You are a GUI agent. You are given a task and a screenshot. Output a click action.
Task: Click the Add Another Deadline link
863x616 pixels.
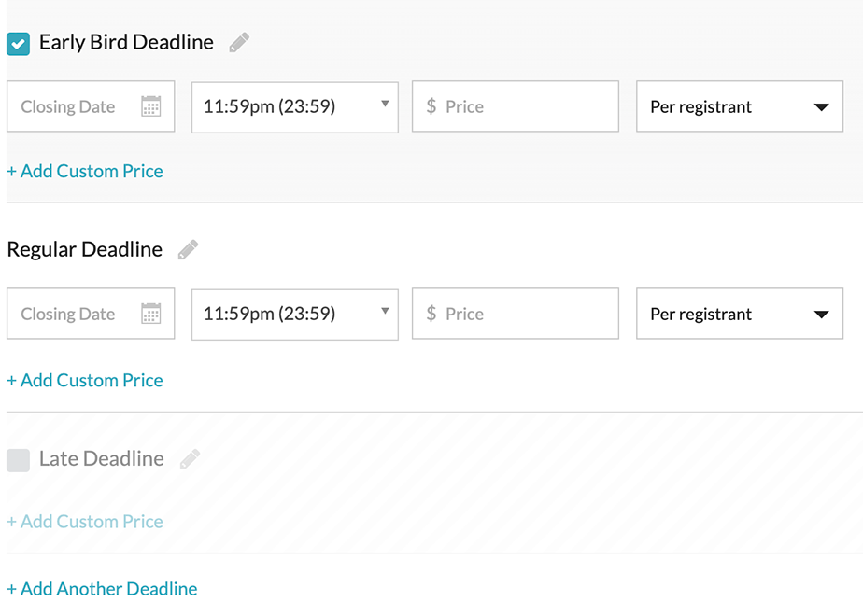(x=102, y=589)
